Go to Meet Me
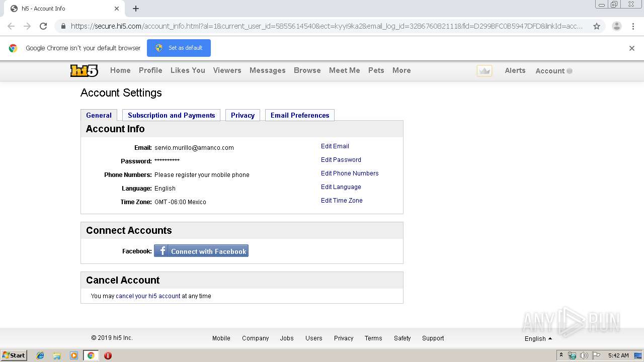Image resolution: width=644 pixels, height=362 pixels. (x=344, y=70)
